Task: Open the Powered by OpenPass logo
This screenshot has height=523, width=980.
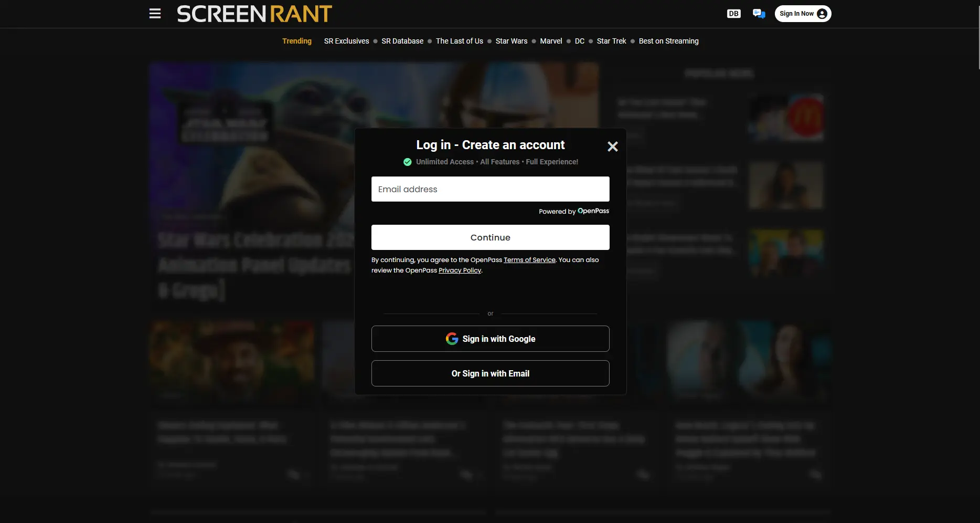Action: pos(593,211)
